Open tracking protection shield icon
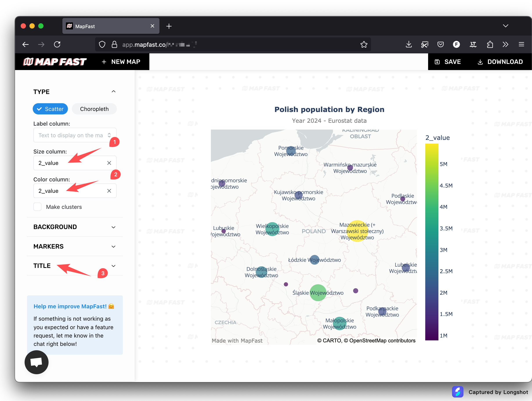This screenshot has width=532, height=401. [x=102, y=45]
